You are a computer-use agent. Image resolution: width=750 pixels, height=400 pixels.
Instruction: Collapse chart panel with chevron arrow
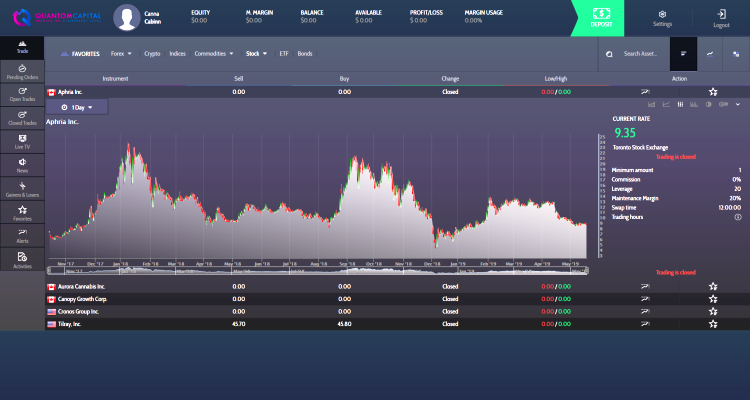point(738,104)
